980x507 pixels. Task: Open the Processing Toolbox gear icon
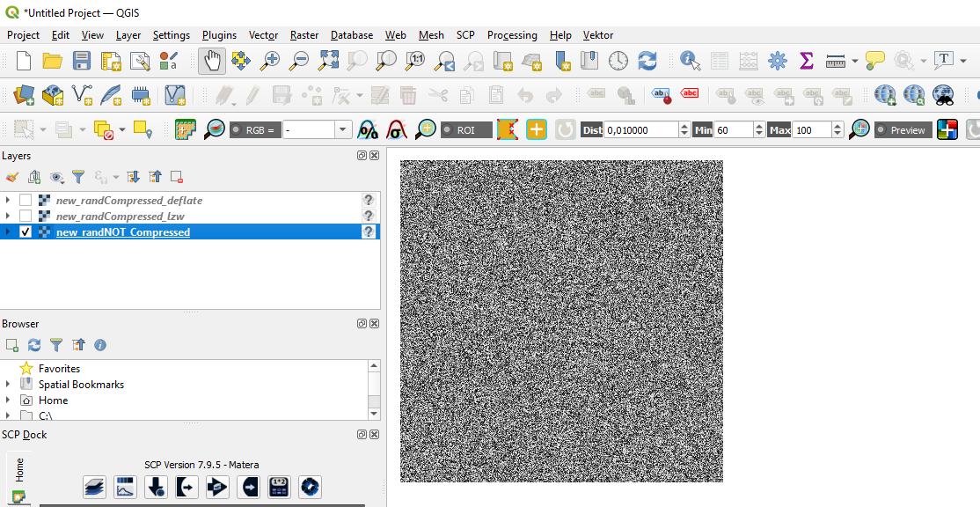coord(778,61)
